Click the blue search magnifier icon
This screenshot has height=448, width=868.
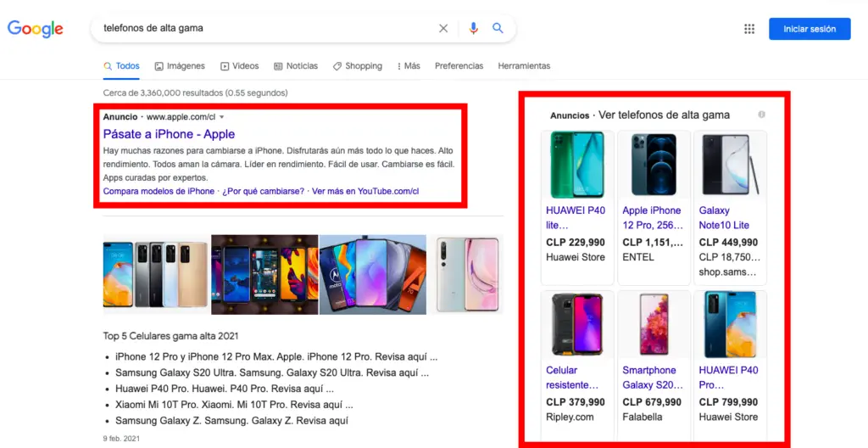click(x=498, y=29)
